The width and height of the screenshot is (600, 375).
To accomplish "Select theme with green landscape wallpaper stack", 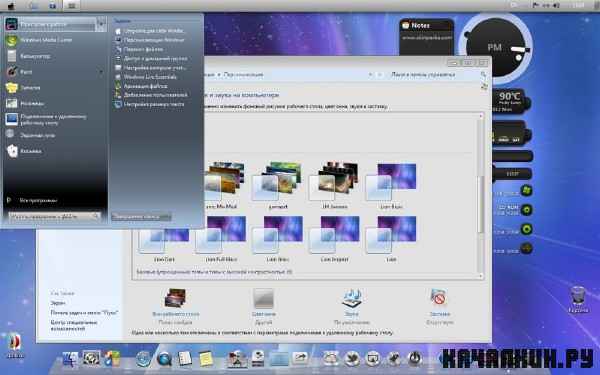I will click(x=278, y=187).
